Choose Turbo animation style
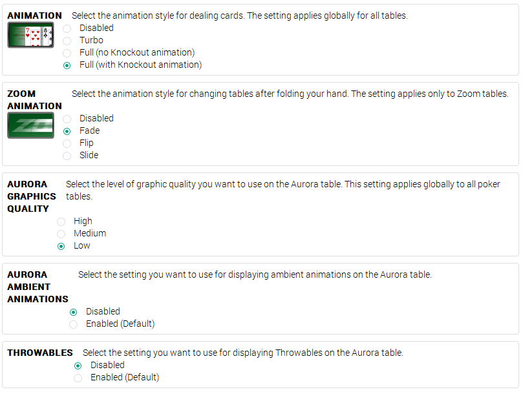Viewport: 532px width, 403px height. (67, 41)
